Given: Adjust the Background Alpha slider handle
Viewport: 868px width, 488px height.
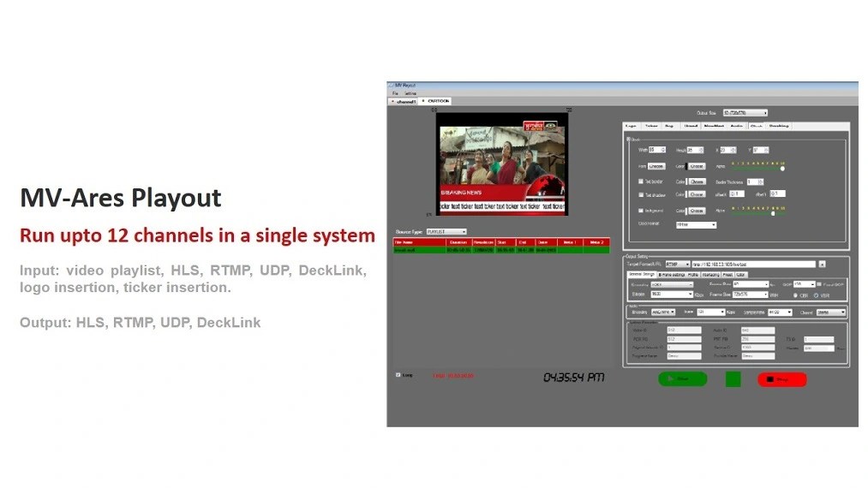Looking at the screenshot, I should 774,213.
